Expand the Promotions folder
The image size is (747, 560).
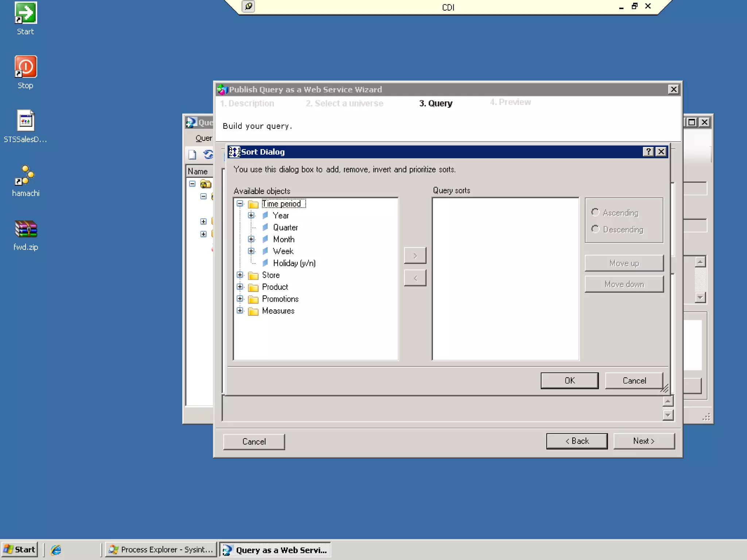coord(240,299)
